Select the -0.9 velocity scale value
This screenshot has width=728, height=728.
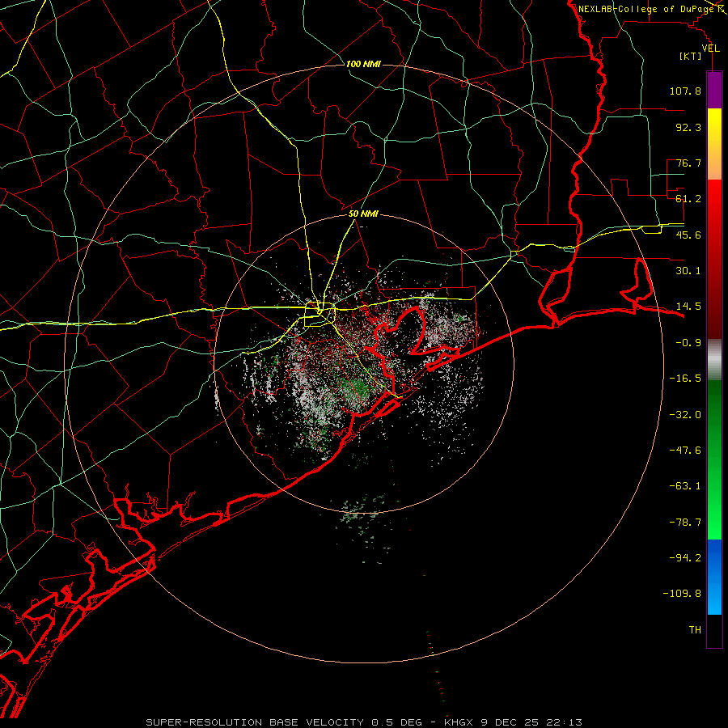688,343
